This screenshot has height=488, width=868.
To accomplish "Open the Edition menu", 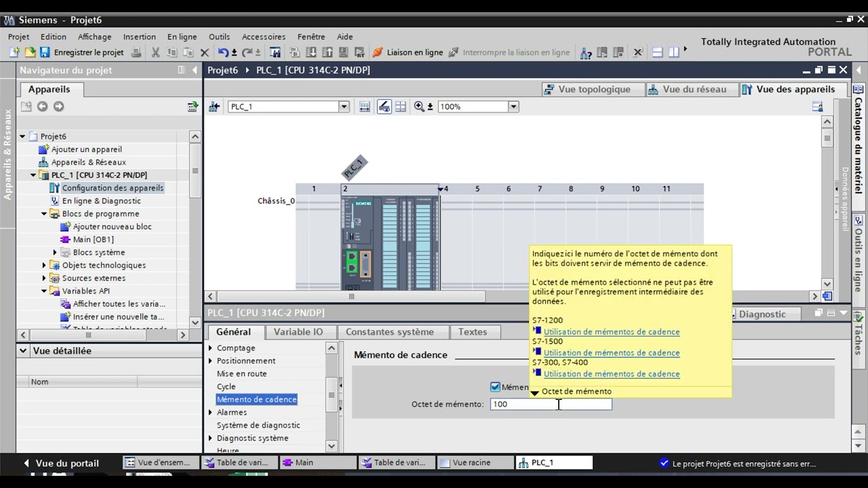I will (54, 37).
